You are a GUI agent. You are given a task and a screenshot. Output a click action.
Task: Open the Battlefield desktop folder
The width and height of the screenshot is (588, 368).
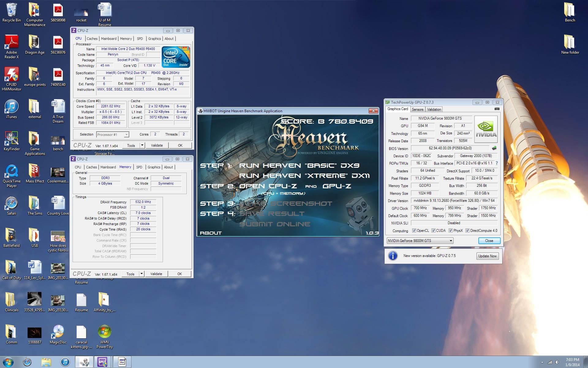11,238
